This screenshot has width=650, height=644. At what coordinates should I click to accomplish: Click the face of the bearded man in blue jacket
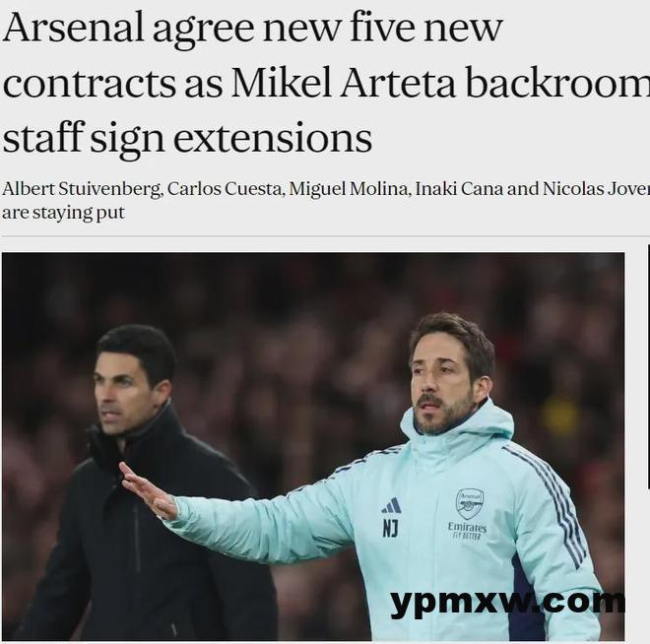(442, 387)
